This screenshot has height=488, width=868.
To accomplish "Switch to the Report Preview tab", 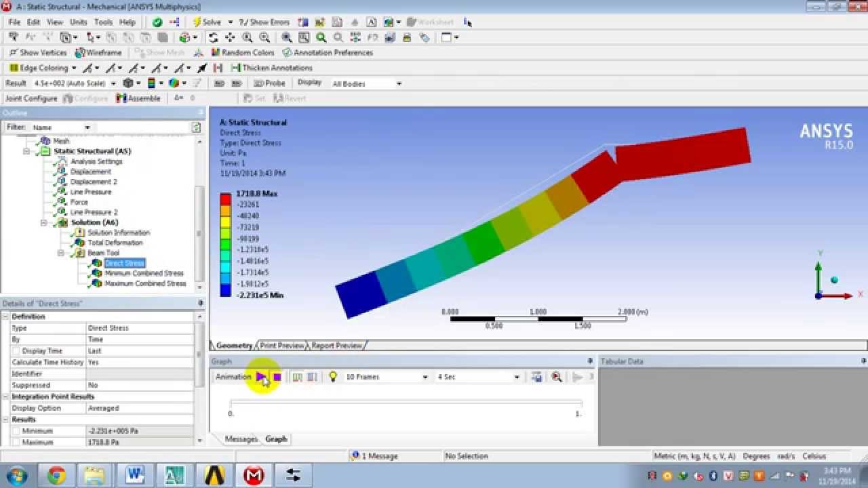I will pos(336,346).
